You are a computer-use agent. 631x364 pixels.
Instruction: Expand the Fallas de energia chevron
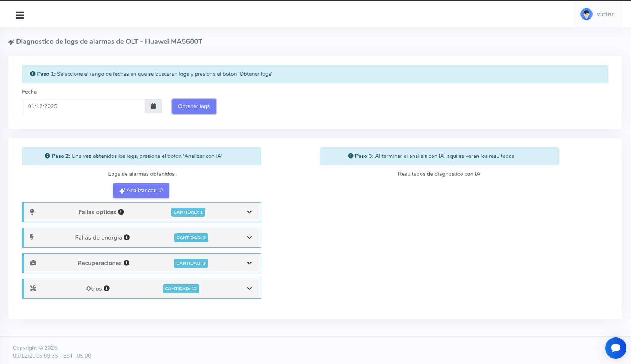[249, 237]
